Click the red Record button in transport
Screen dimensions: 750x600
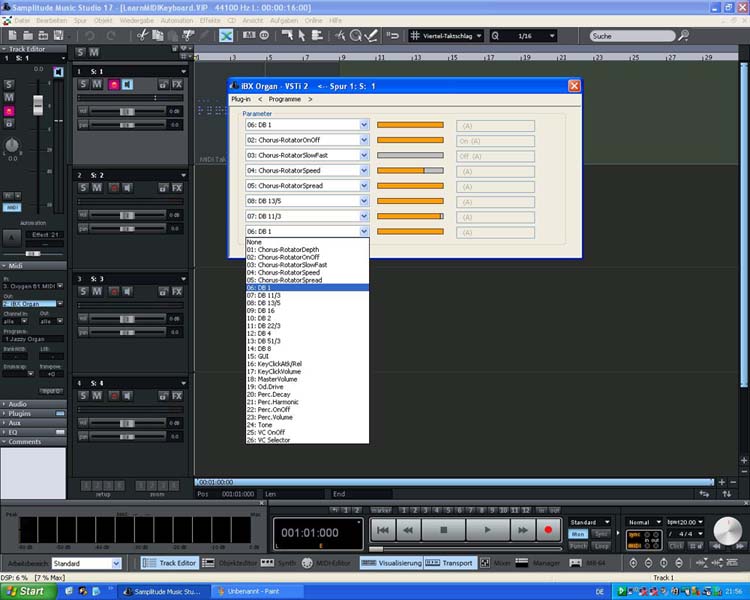[x=548, y=530]
